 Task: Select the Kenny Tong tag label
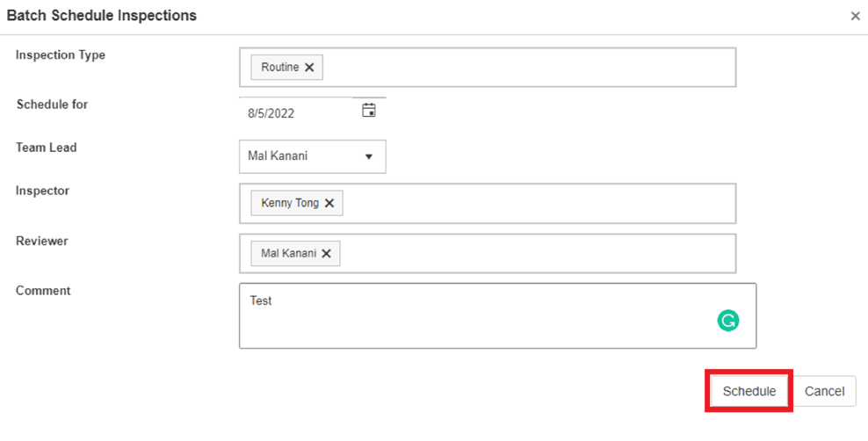click(290, 203)
